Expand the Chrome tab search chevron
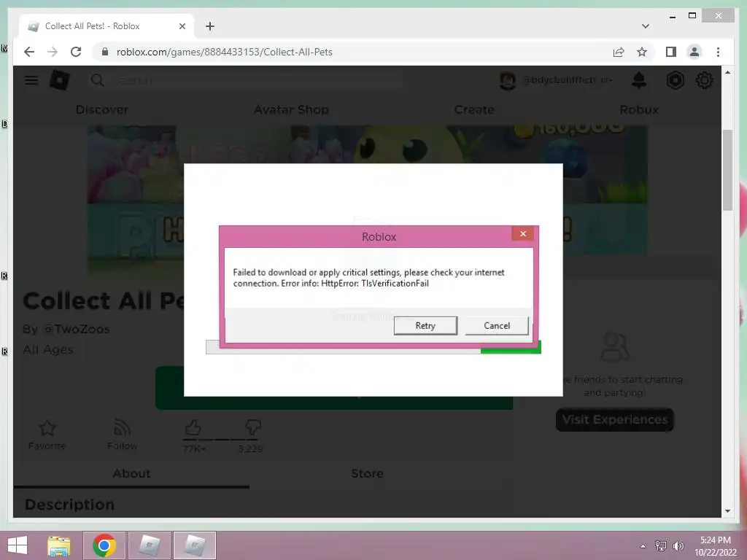 coord(645,26)
